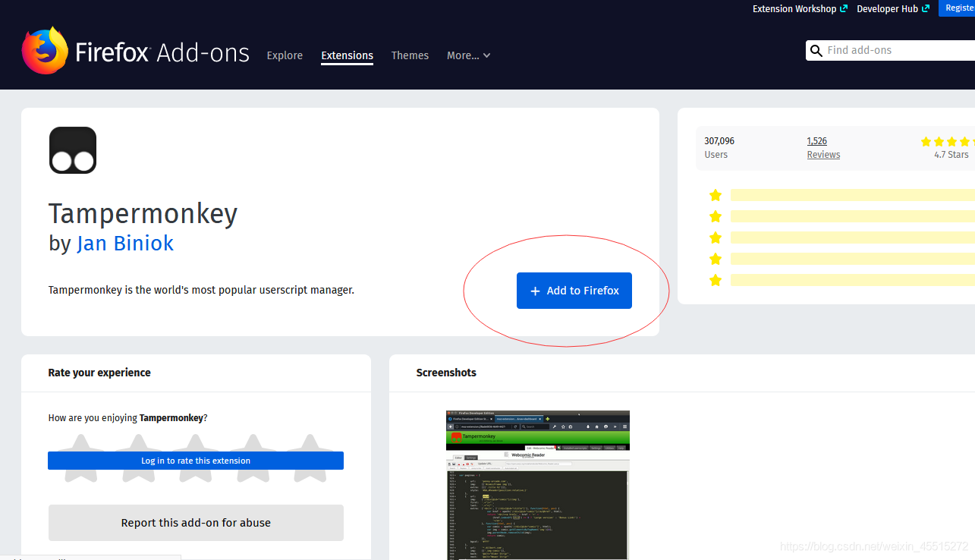975x560 pixels.
Task: Select the second rating star
Action: point(138,458)
